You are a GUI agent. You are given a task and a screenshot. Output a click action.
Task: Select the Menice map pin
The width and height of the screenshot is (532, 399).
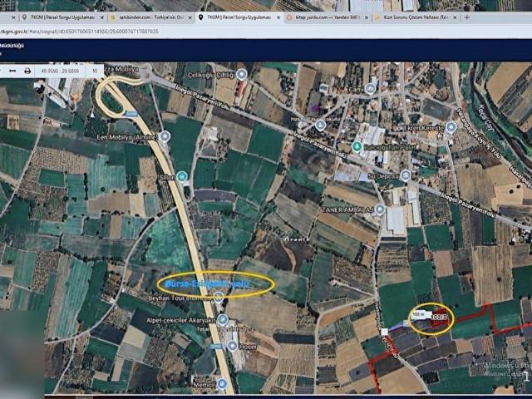pyautogui.click(x=221, y=384)
